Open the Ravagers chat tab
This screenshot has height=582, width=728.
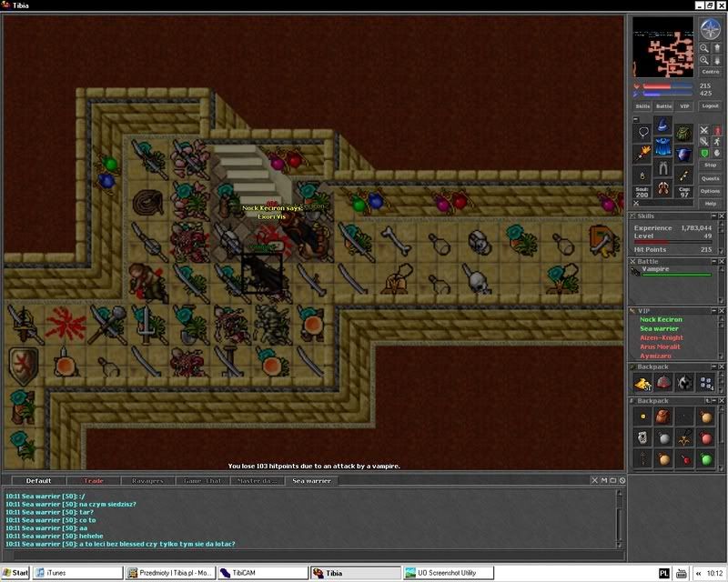(x=147, y=481)
